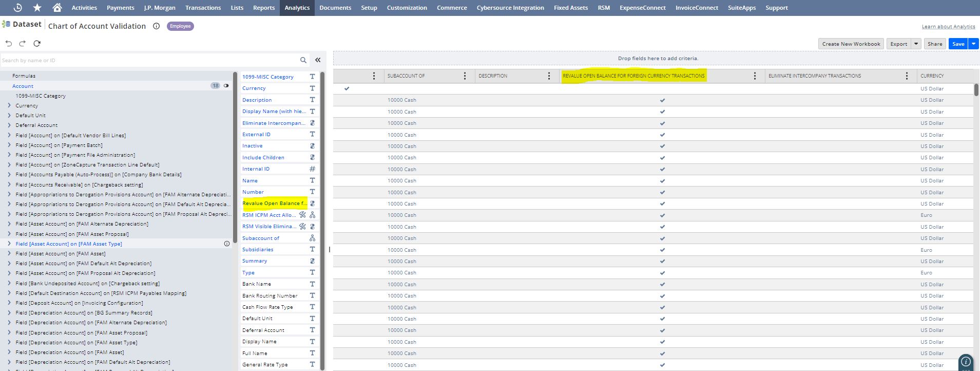Open the SuiteApps menu
The image size is (980, 371).
pos(742,8)
